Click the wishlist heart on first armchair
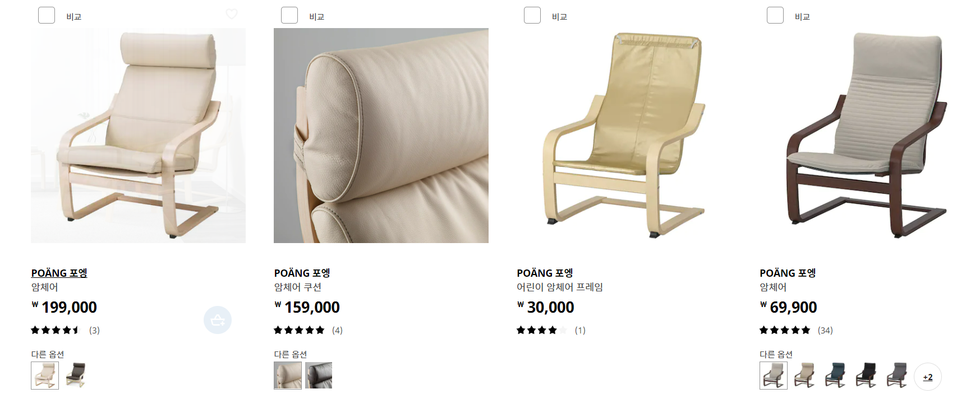 pyautogui.click(x=232, y=13)
